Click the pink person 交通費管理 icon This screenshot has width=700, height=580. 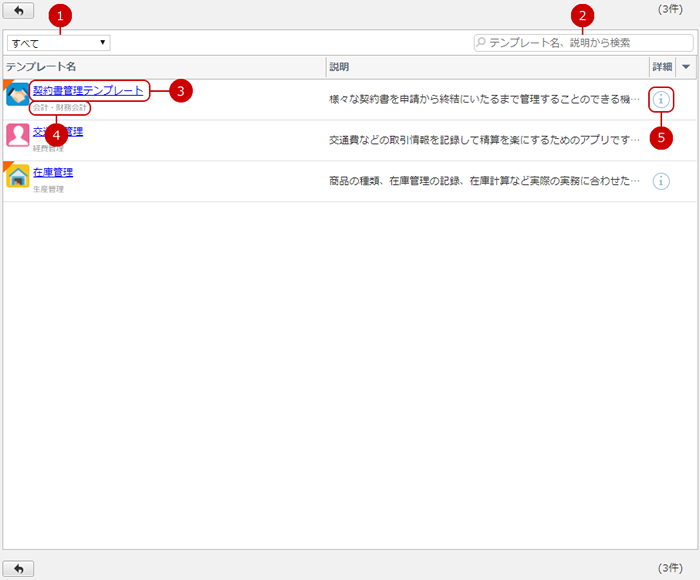coord(17,135)
